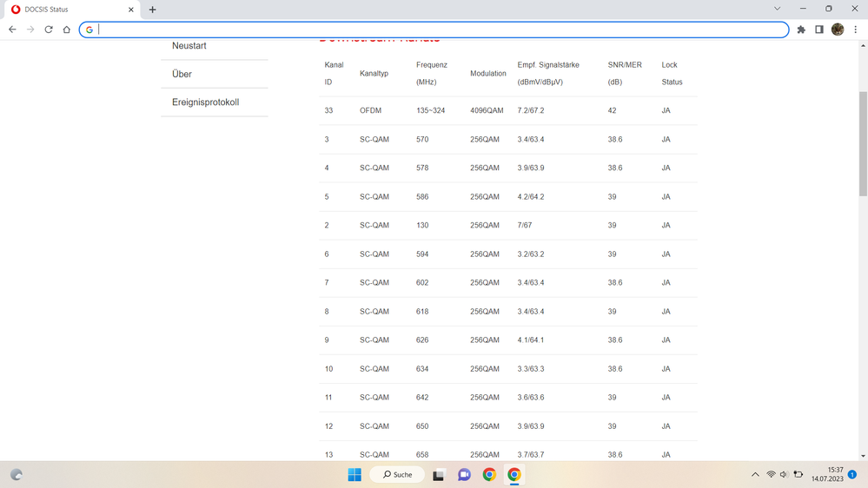Click the Frequenz (MHz) column header

[432, 73]
